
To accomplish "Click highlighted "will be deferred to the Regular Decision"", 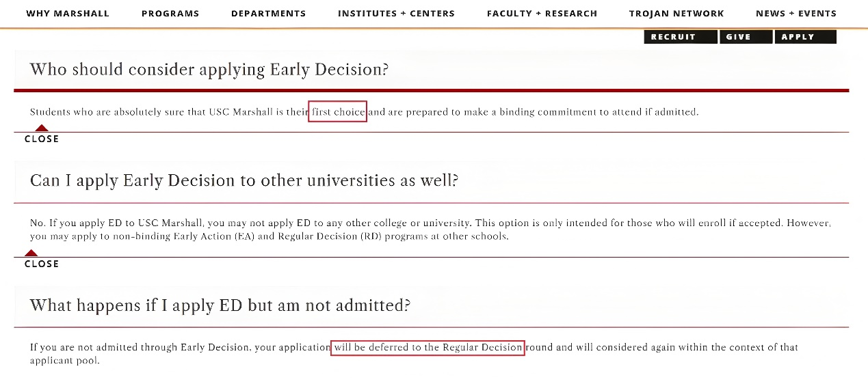I will (428, 347).
